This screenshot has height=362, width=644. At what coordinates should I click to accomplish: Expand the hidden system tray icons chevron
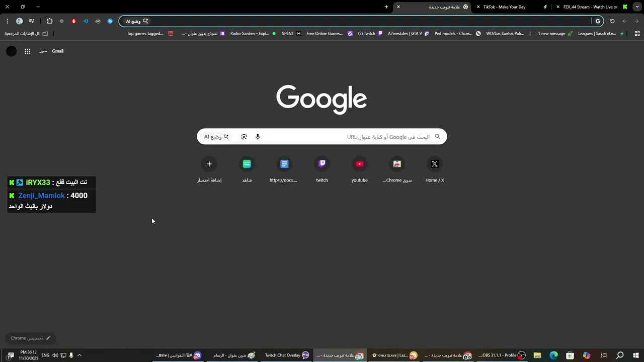click(79, 355)
